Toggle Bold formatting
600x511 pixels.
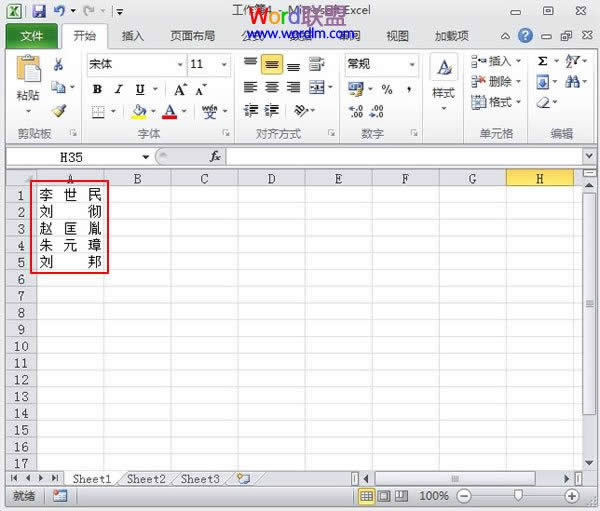coord(97,89)
